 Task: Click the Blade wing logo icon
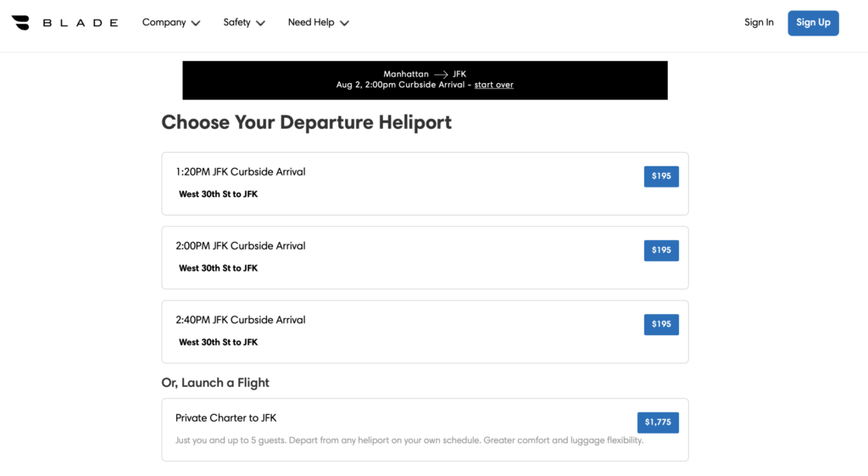(20, 23)
